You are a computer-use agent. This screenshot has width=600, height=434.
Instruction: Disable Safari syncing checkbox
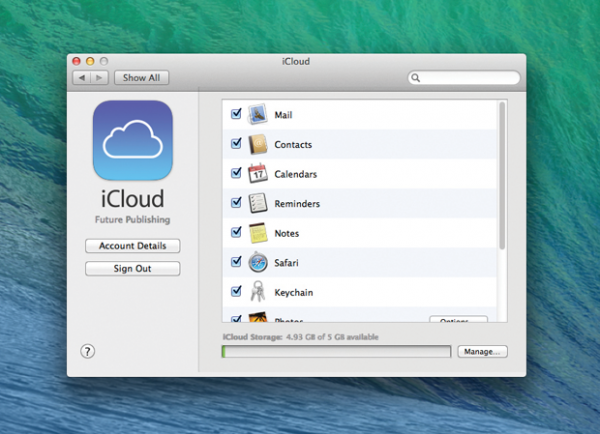click(236, 261)
